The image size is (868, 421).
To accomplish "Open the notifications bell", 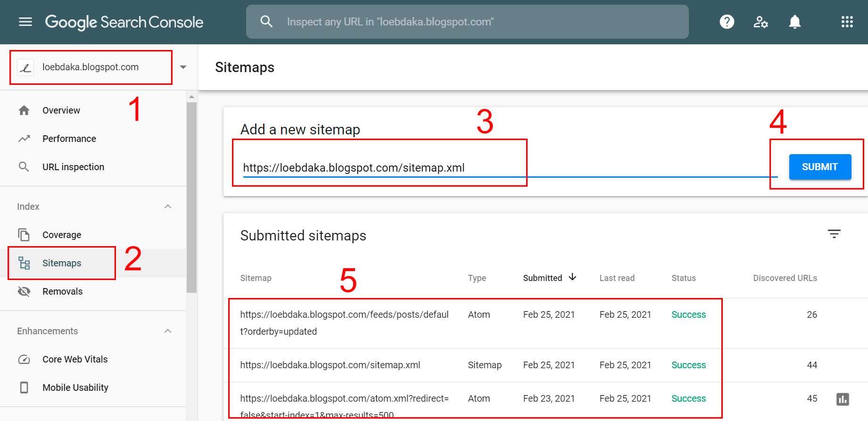I will [x=795, y=22].
